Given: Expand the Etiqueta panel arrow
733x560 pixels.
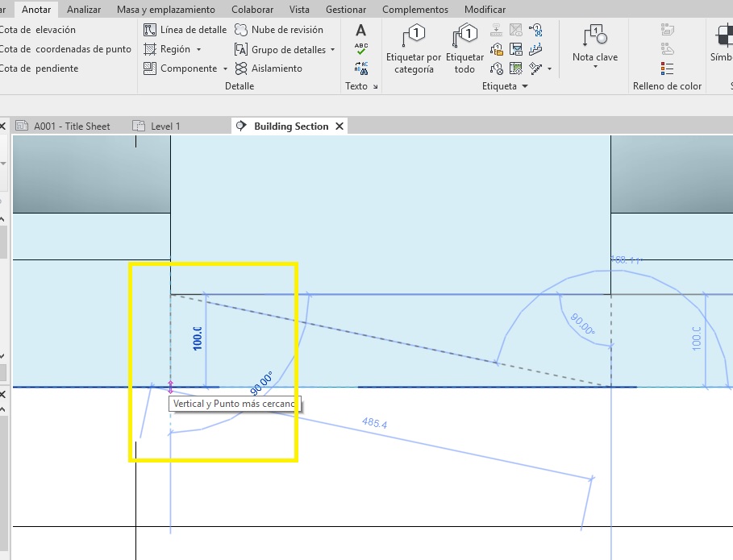Looking at the screenshot, I should 525,86.
